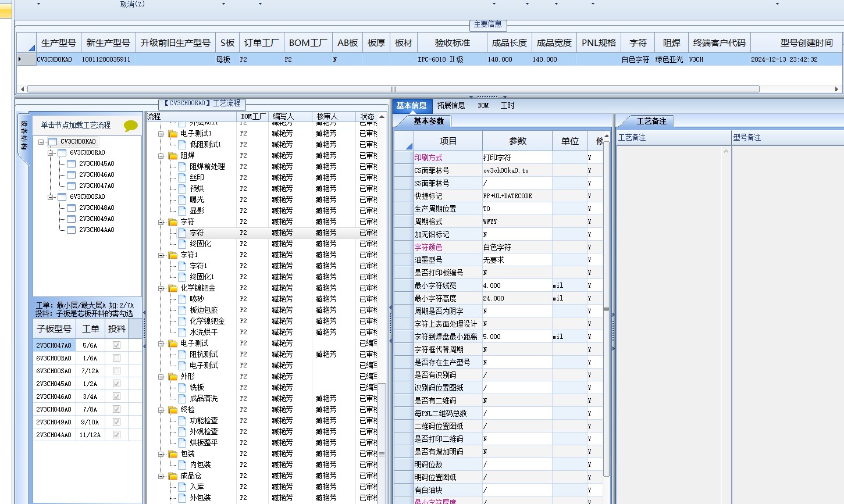Click the main info horizontal scrollbar
The width and height of the screenshot is (844, 504).
pos(393,89)
